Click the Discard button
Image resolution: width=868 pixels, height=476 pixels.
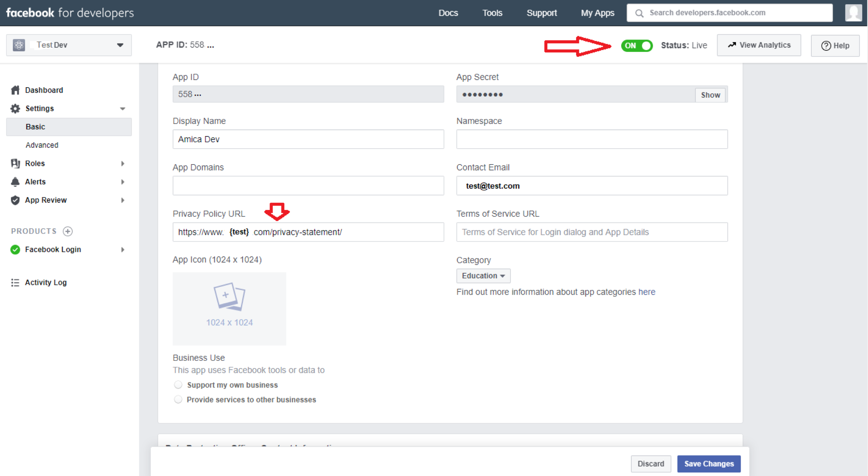[x=651, y=464]
